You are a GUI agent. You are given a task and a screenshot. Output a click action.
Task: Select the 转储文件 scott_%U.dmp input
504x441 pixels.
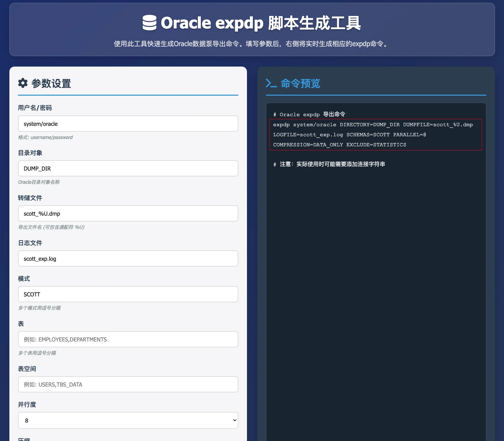point(128,214)
